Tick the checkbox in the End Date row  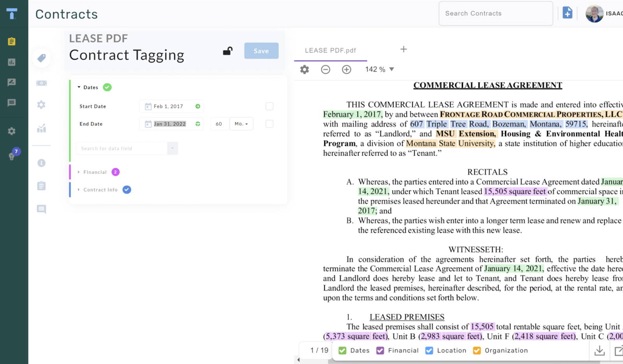pos(269,124)
